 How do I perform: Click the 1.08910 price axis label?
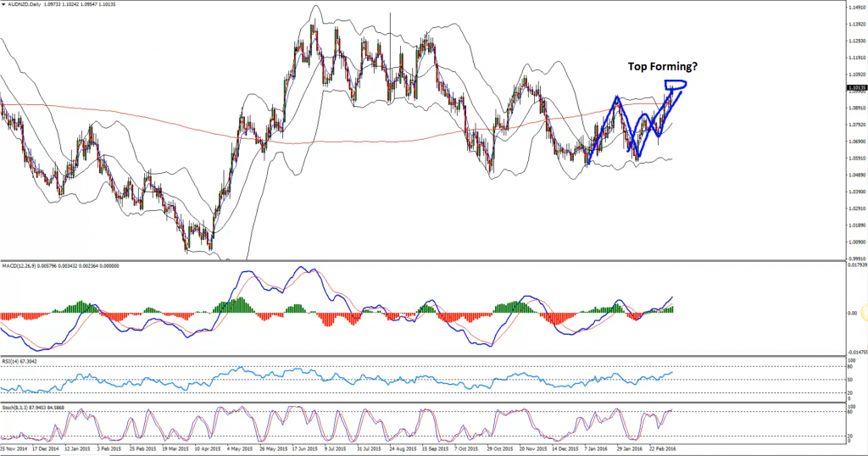[x=858, y=108]
